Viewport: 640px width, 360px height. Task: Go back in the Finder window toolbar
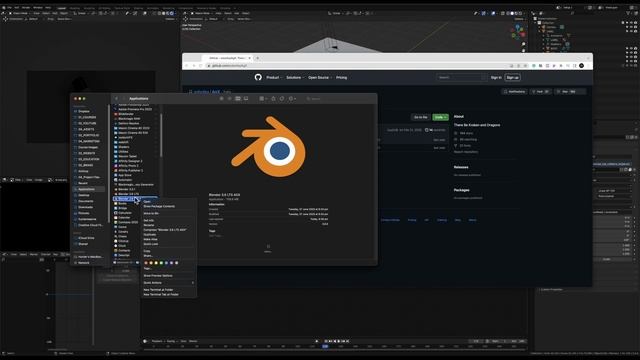tap(117, 98)
